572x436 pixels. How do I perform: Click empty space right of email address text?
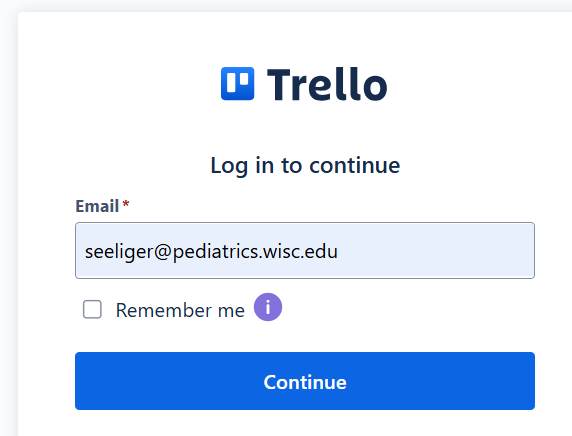pos(436,251)
